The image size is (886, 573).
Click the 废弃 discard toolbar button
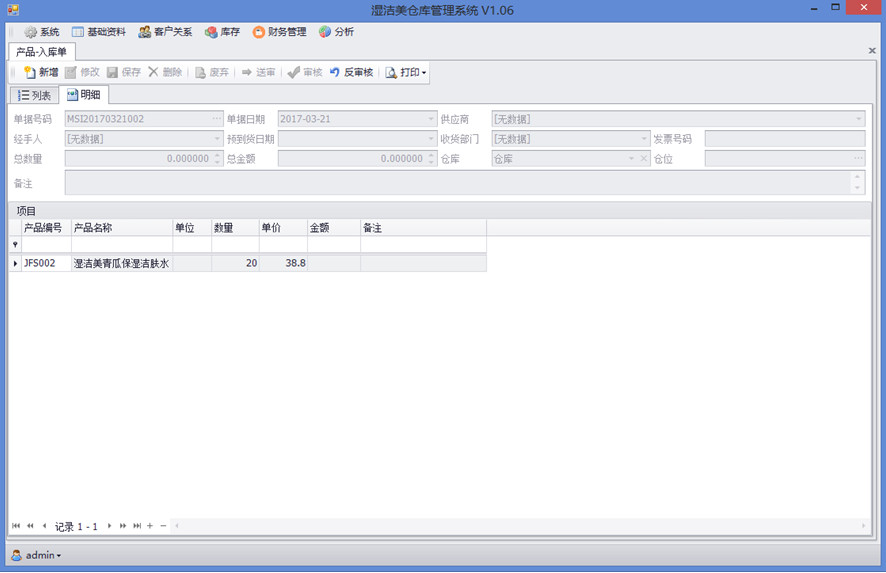click(212, 72)
